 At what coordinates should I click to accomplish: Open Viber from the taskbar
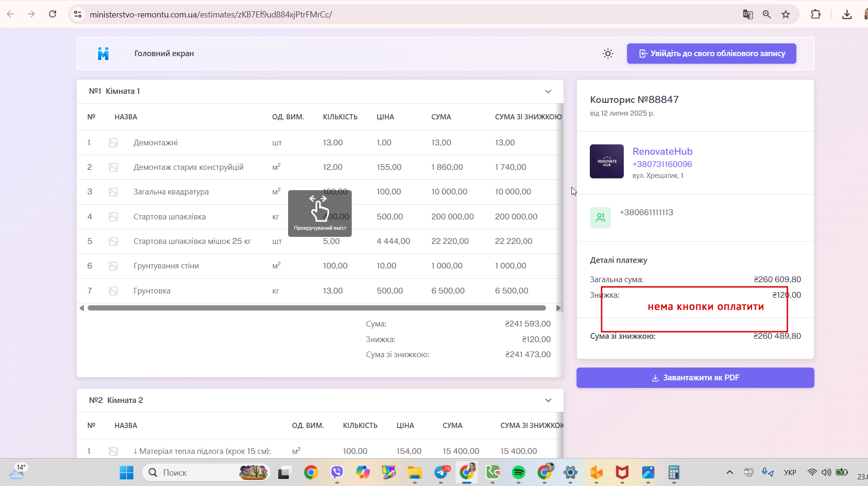pyautogui.click(x=337, y=472)
